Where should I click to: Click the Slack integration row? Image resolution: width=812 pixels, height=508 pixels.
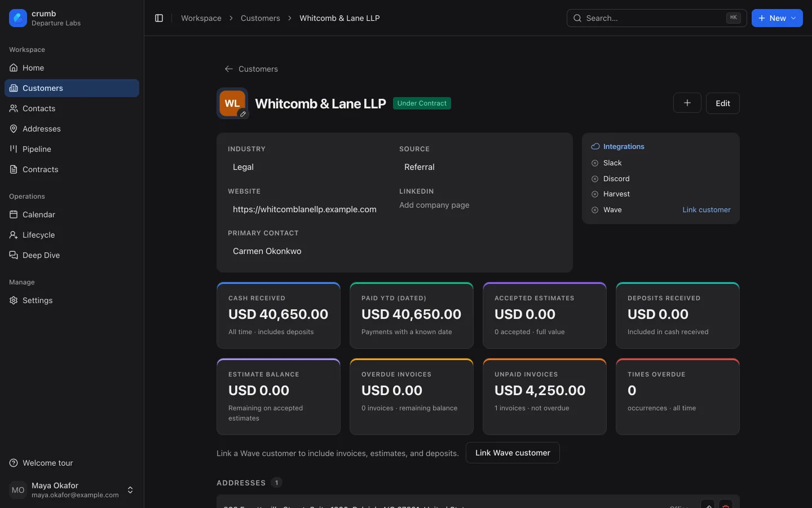[661, 163]
